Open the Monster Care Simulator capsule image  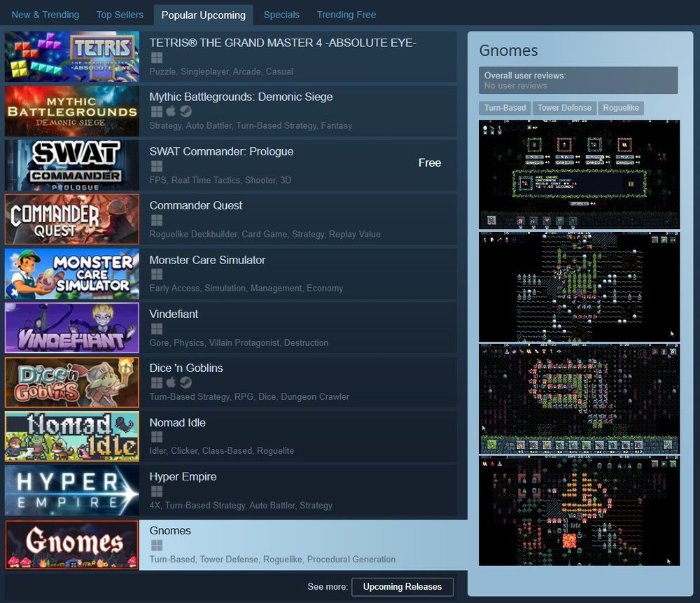pos(72,274)
